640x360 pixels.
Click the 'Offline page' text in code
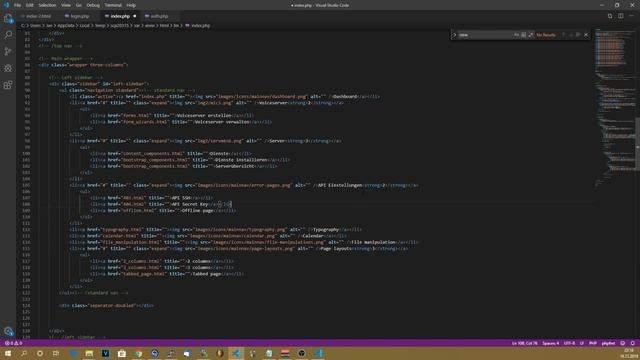click(197, 211)
